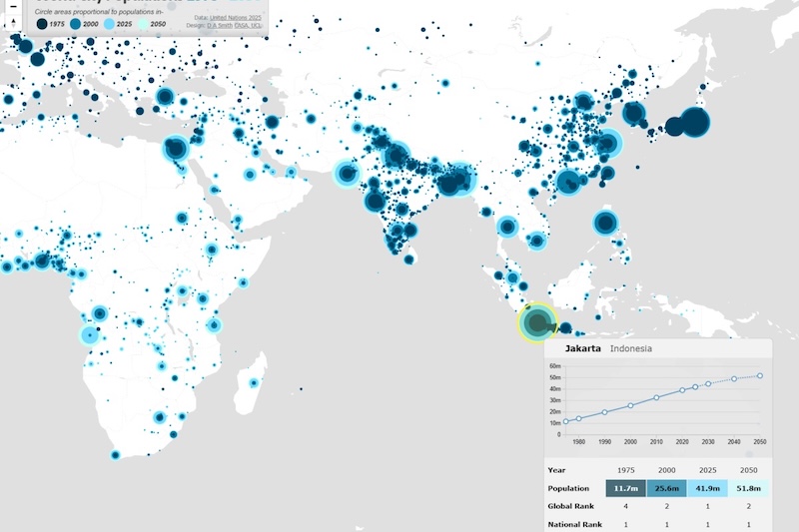Click the Jakarta title in info panel
Image resolution: width=799 pixels, height=532 pixels.
point(583,348)
